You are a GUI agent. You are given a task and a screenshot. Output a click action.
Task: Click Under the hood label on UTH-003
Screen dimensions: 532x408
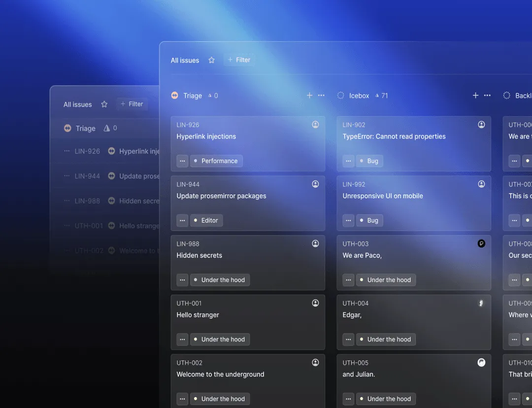(386, 280)
